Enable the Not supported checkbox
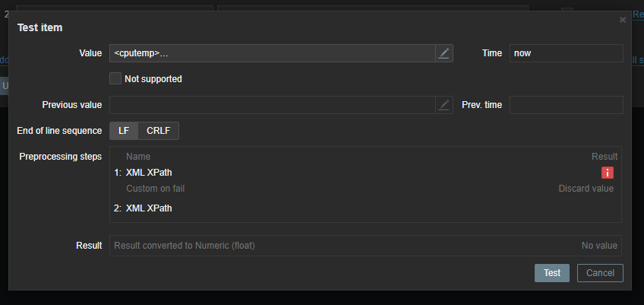Image resolution: width=644 pixels, height=305 pixels. (115, 78)
